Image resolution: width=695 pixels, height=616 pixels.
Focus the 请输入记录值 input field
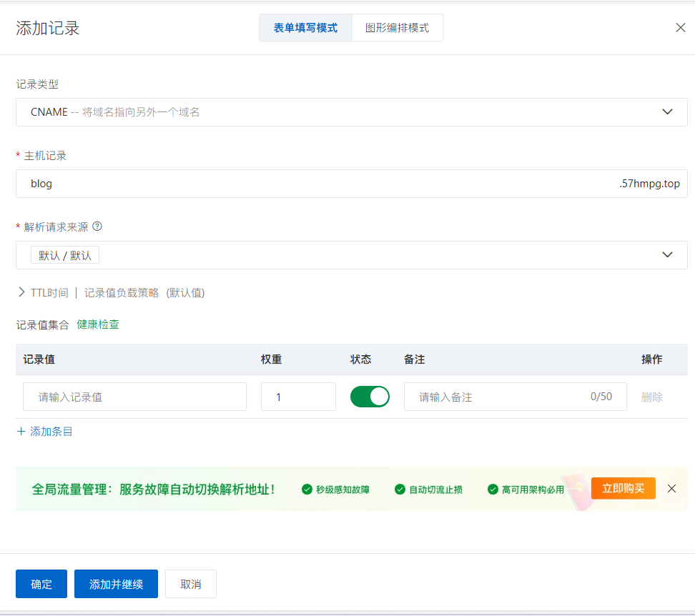pos(134,397)
